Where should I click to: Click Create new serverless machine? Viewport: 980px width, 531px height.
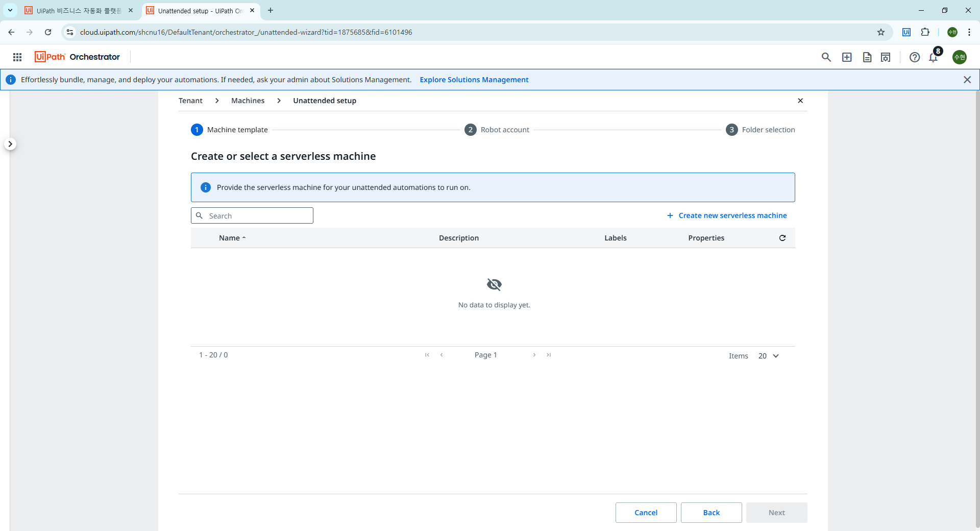tap(727, 215)
